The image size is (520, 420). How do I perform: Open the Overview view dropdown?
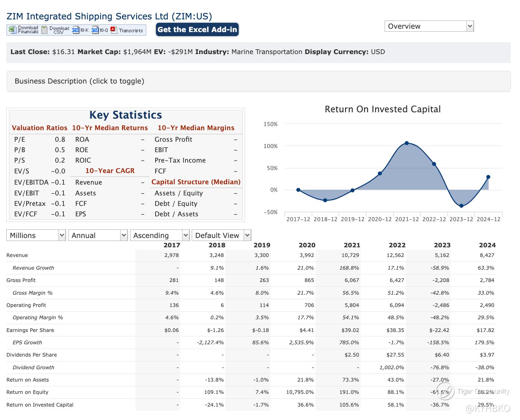tap(429, 26)
